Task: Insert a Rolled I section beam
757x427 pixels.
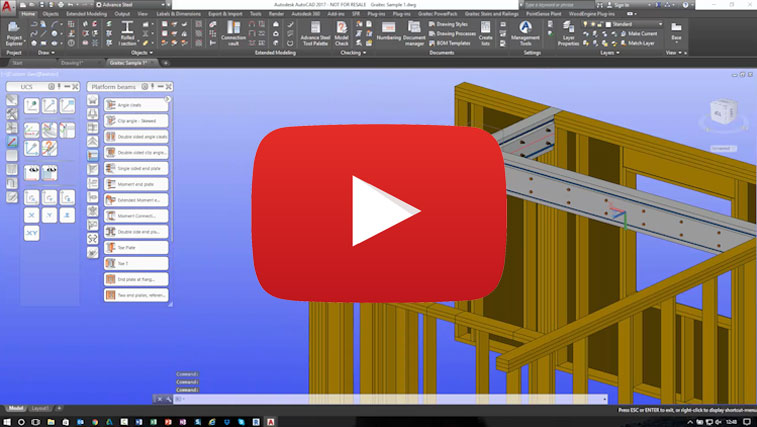Action: point(127,33)
